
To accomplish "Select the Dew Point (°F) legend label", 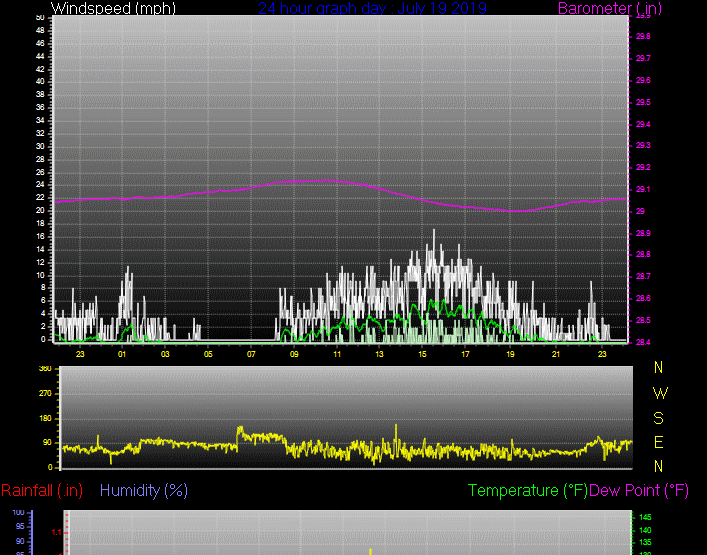I will pyautogui.click(x=640, y=490).
